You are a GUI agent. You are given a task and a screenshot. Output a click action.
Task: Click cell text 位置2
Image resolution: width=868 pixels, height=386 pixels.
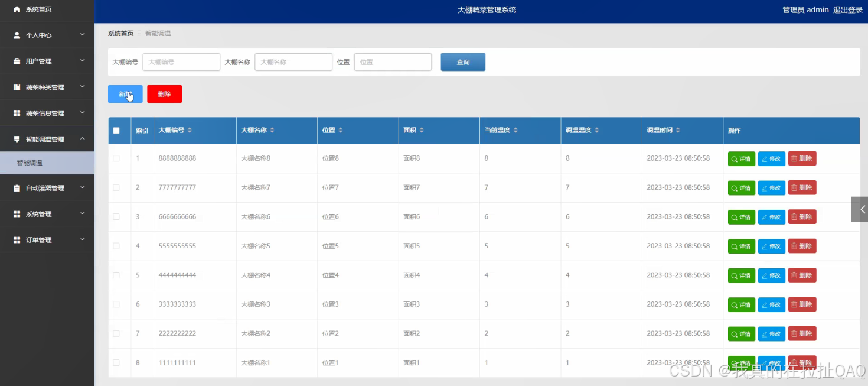click(331, 334)
